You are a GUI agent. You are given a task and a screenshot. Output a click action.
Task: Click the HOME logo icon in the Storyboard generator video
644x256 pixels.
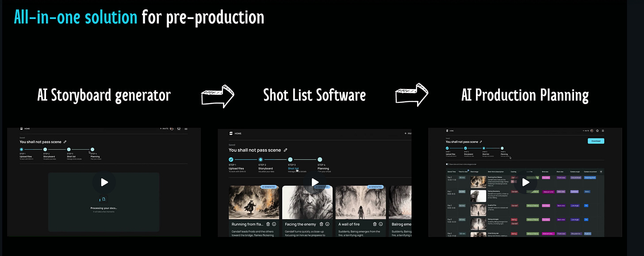(21, 129)
